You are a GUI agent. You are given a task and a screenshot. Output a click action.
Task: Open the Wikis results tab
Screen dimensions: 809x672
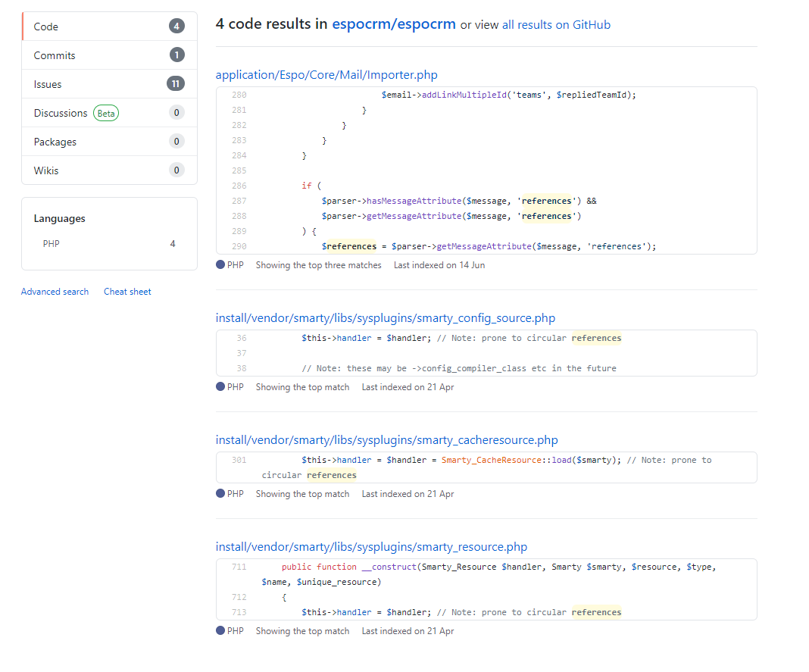[46, 170]
